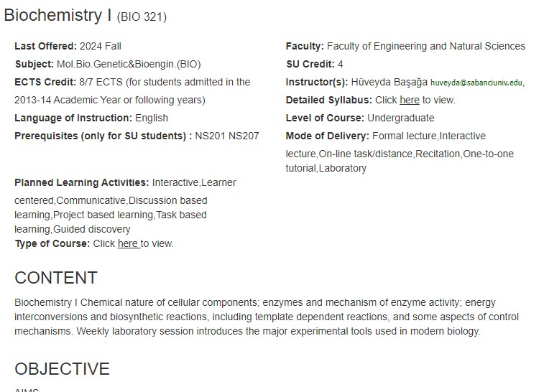The width and height of the screenshot is (544, 392).
Task: Open the Detailed Syllabus 'here' link
Action: coord(410,101)
